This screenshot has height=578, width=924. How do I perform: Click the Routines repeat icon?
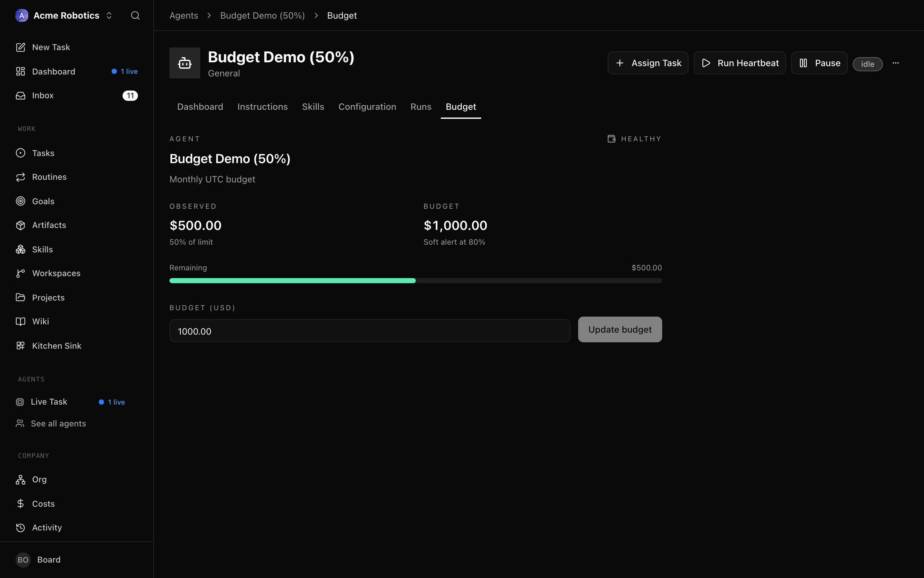click(x=21, y=177)
